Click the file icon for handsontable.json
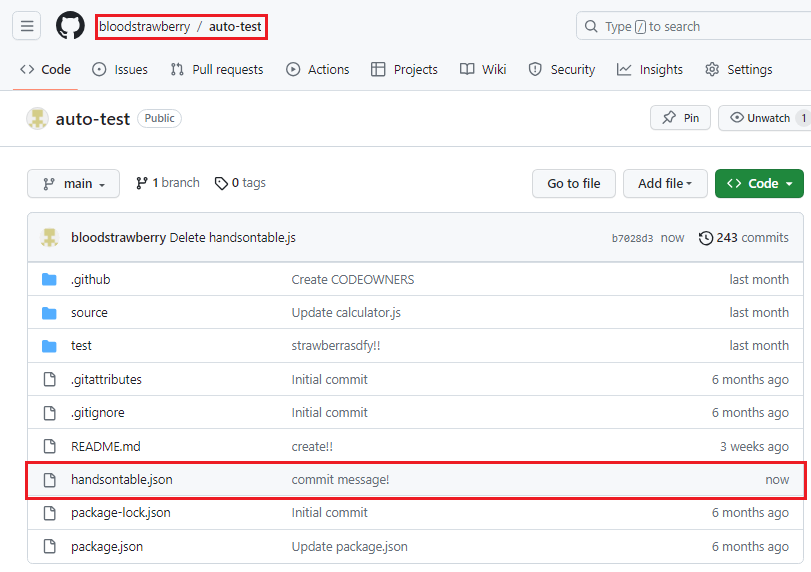The image size is (811, 572). point(50,479)
